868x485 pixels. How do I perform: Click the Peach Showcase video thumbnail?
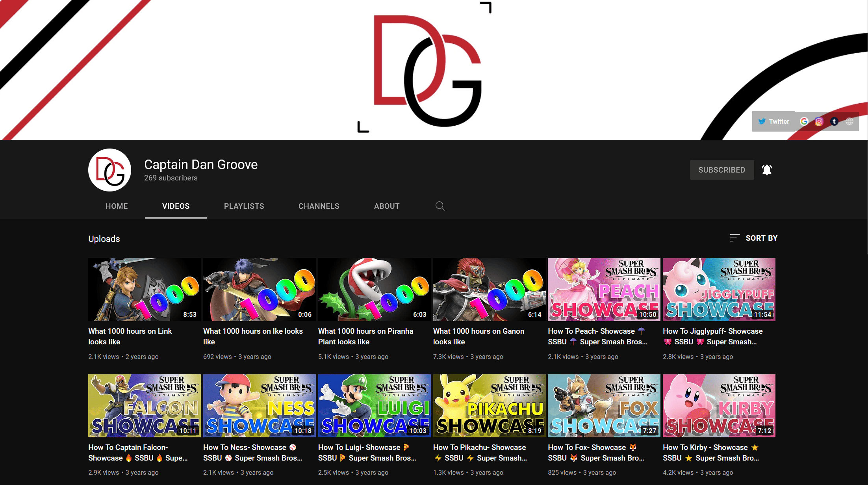pos(604,289)
